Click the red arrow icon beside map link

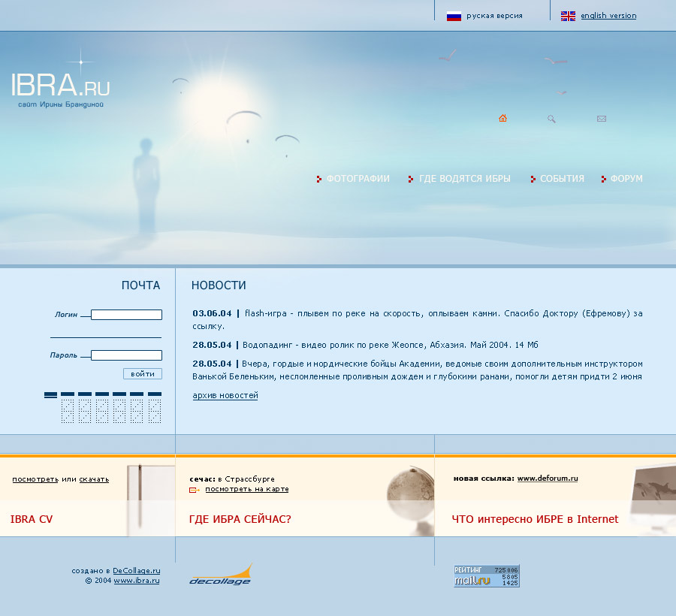coord(195,490)
